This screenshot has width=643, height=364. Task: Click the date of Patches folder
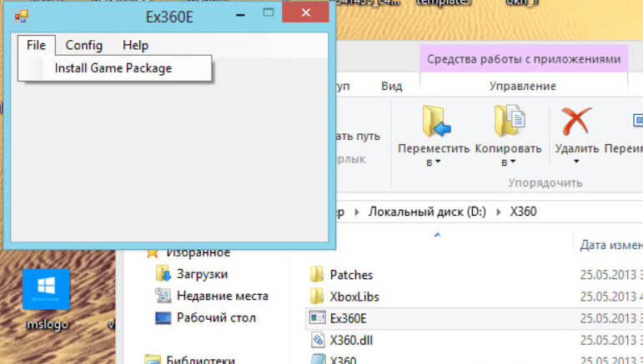coord(611,275)
